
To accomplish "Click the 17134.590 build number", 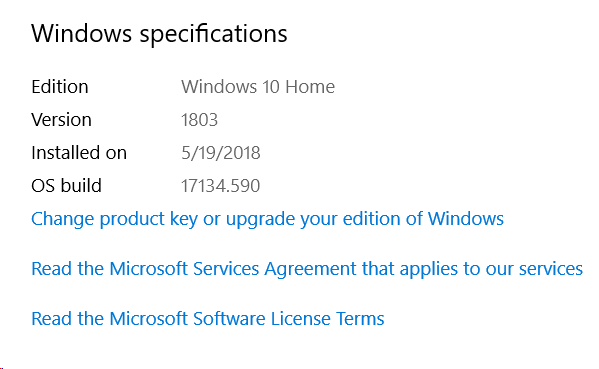I will point(220,186).
